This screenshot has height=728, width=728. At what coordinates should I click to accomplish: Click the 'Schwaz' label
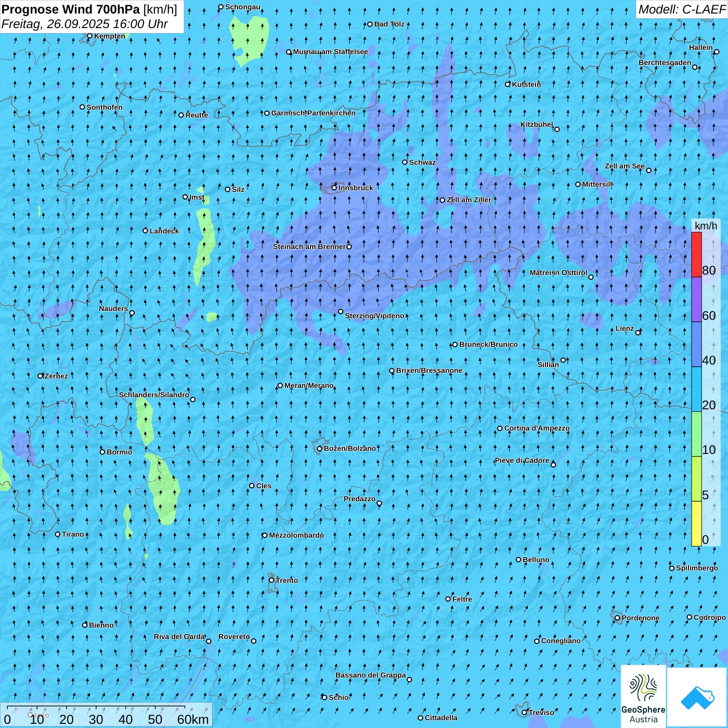422,162
